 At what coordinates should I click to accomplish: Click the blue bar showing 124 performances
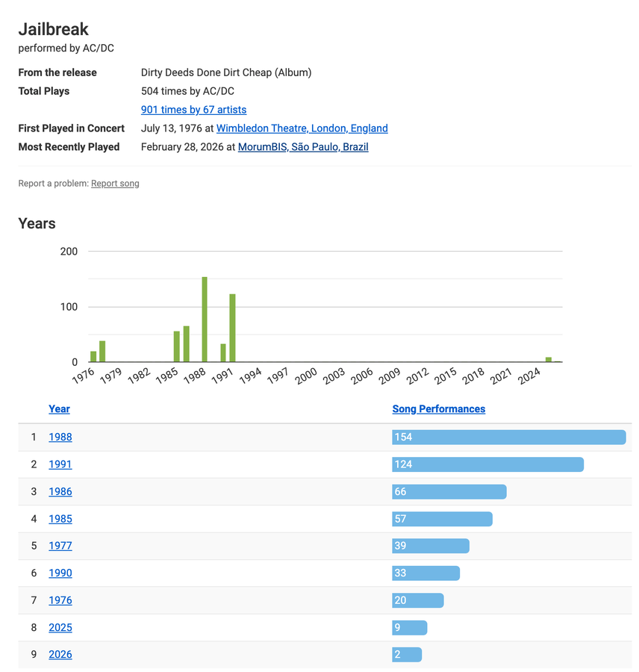point(487,464)
